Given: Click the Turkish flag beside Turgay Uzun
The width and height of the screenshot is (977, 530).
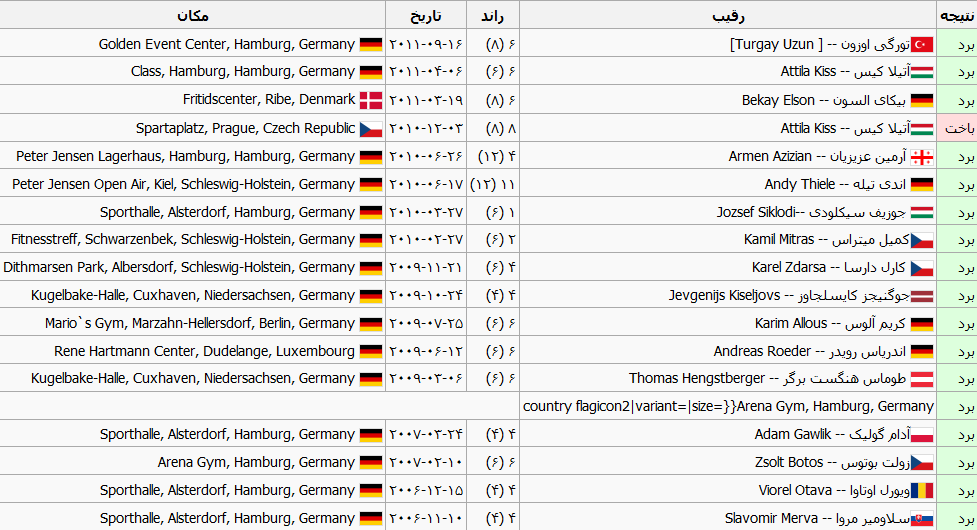Looking at the screenshot, I should click(x=921, y=44).
